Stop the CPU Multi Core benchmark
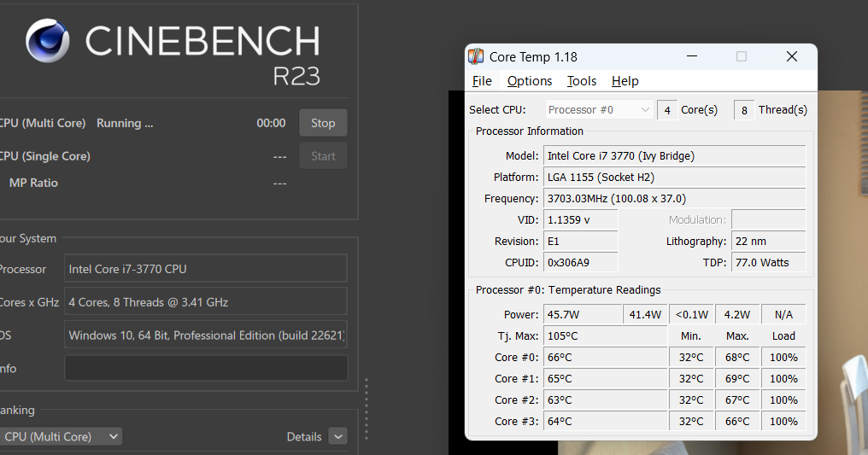Image resolution: width=868 pixels, height=455 pixels. tap(323, 123)
